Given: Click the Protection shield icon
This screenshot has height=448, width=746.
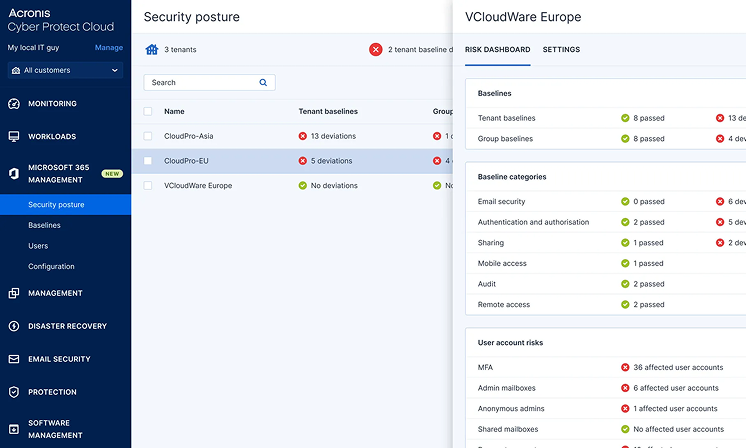Looking at the screenshot, I should coord(14,392).
